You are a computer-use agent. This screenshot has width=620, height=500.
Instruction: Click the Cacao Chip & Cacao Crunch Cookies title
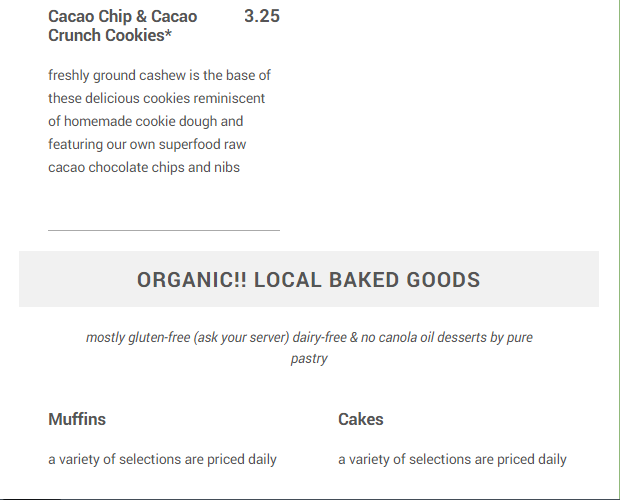(x=122, y=26)
